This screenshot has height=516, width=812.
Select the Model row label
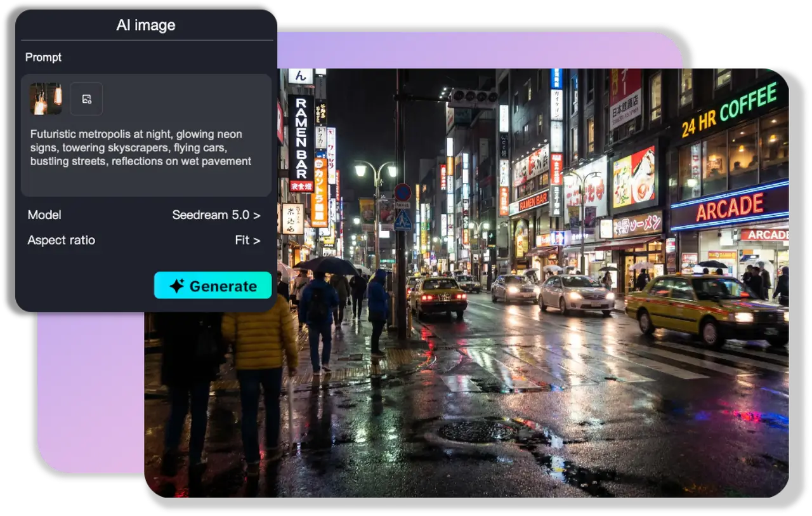point(44,215)
